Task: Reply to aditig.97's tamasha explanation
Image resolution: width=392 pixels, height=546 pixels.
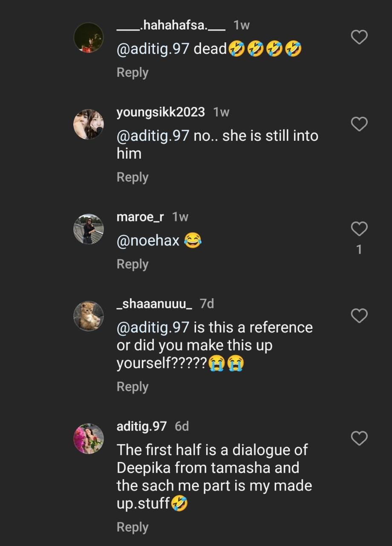Action: [133, 527]
